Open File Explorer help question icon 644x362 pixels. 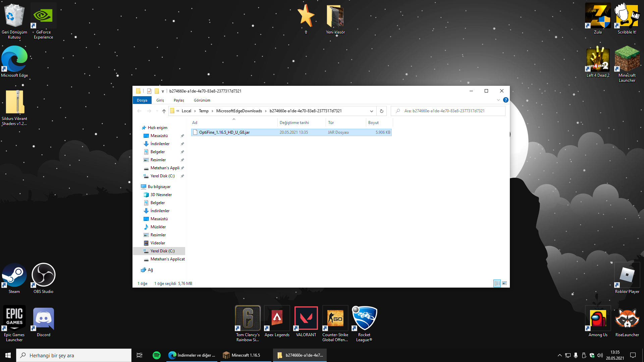[x=505, y=100]
